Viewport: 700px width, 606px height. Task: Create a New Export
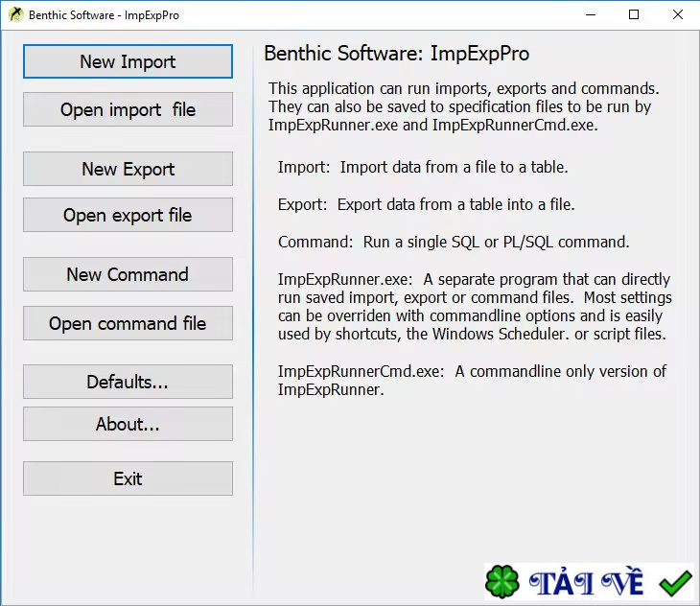point(128,169)
